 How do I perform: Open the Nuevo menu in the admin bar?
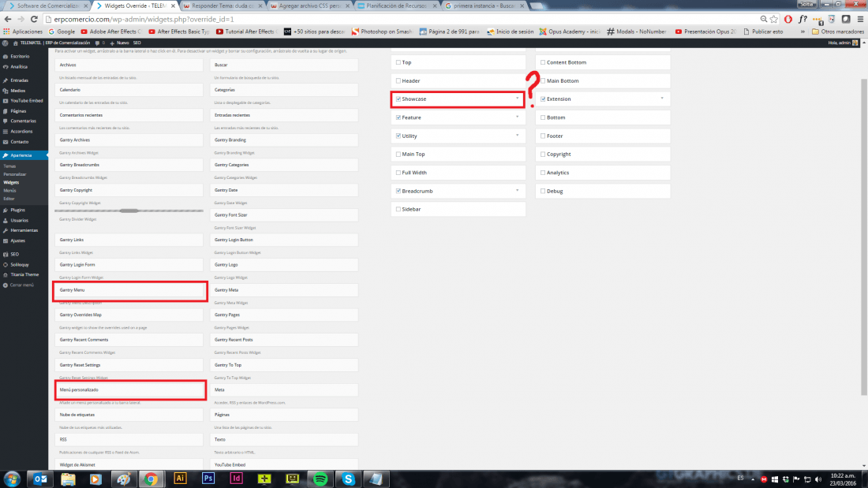tap(120, 43)
